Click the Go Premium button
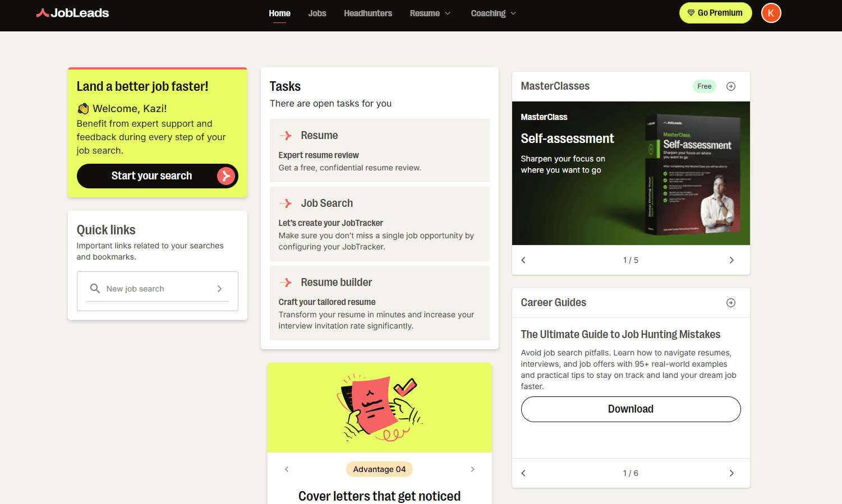Viewport: 842px width, 504px height. (x=715, y=13)
